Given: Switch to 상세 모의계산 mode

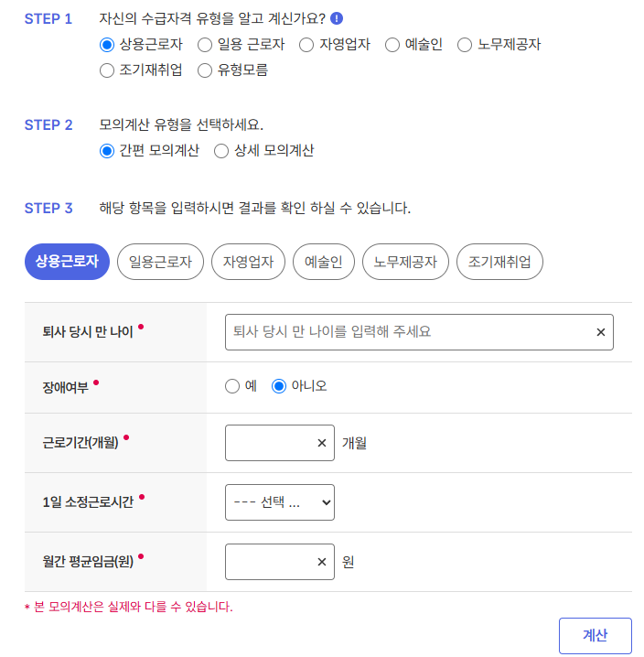Looking at the screenshot, I should coord(221,151).
